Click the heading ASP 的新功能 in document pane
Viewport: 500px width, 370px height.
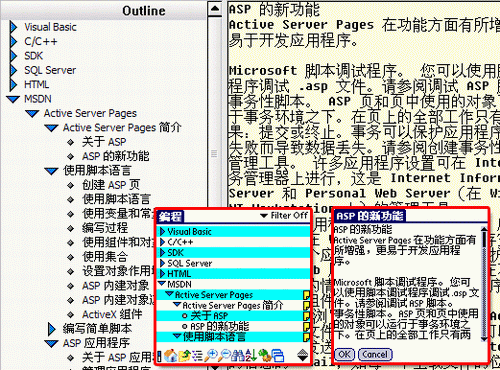tap(274, 9)
